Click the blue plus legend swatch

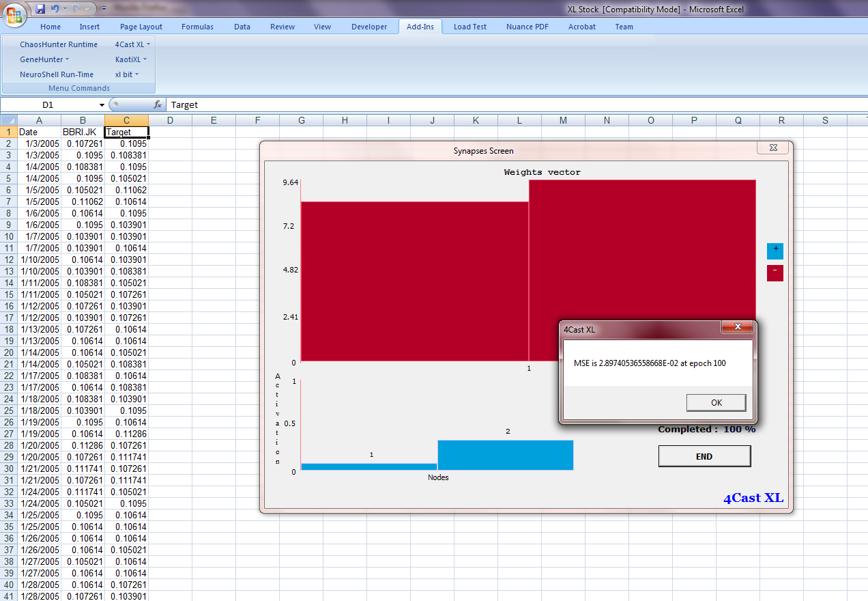tap(775, 251)
